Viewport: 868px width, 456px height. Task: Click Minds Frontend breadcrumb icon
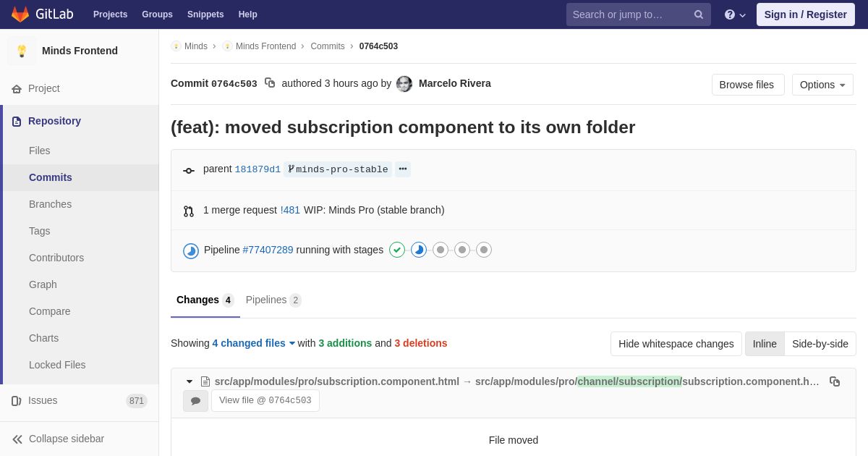tap(227, 46)
